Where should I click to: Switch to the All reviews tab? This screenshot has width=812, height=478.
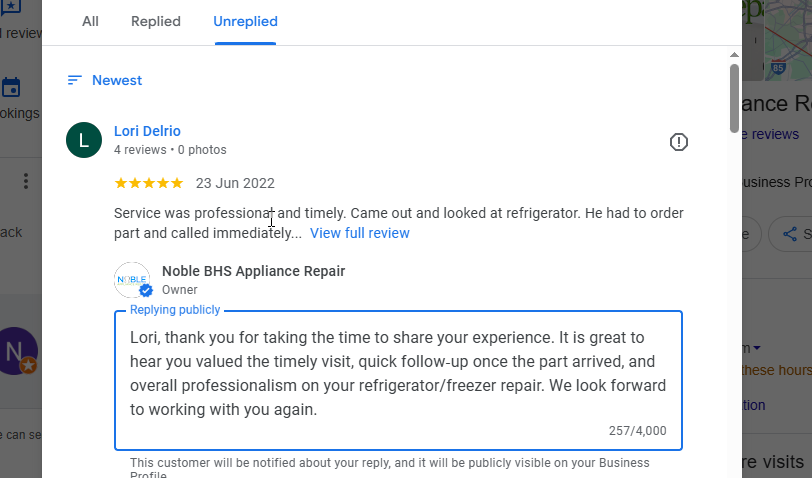tap(90, 21)
